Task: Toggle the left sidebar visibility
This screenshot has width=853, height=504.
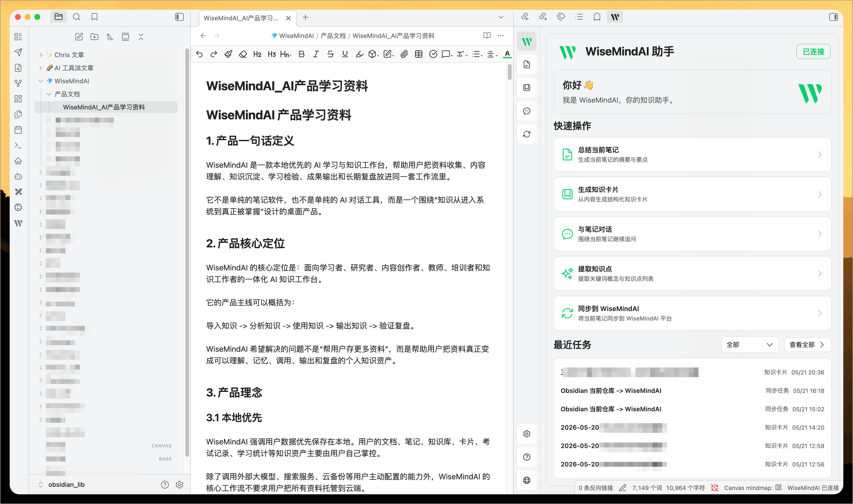Action: tap(179, 17)
